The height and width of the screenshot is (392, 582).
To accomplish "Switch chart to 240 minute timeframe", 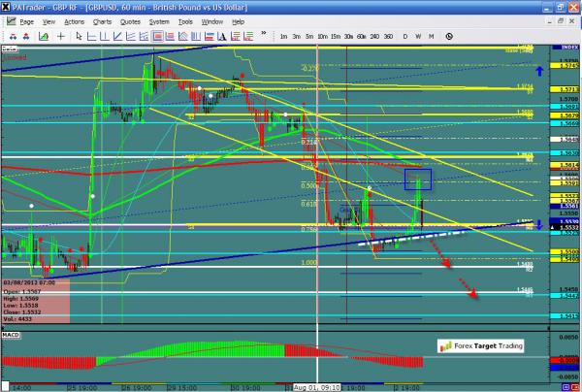I will (x=374, y=36).
